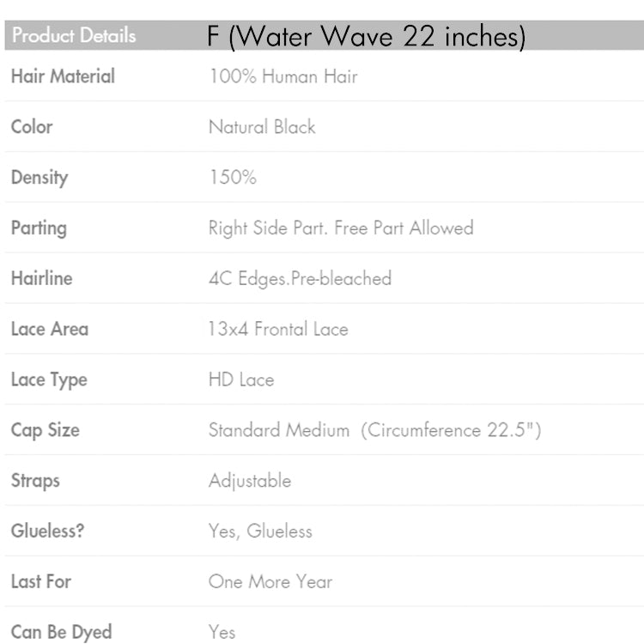
Task: Select the Density row label
Action: tap(39, 178)
